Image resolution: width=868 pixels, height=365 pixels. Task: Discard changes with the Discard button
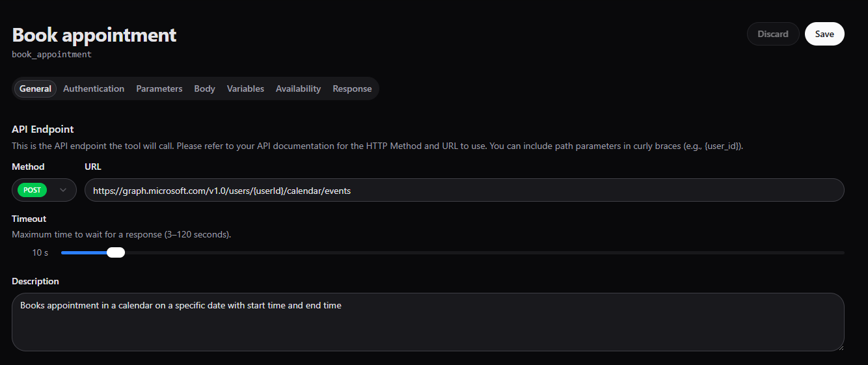pyautogui.click(x=772, y=34)
